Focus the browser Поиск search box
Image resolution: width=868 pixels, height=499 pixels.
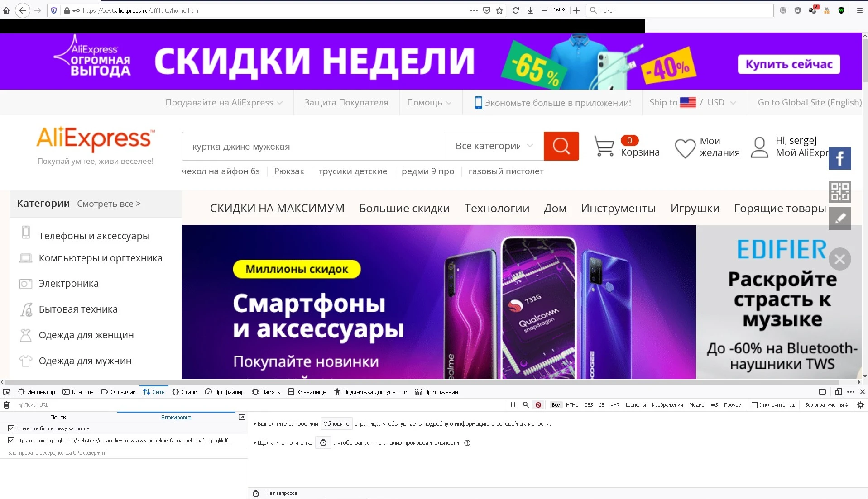tap(680, 10)
